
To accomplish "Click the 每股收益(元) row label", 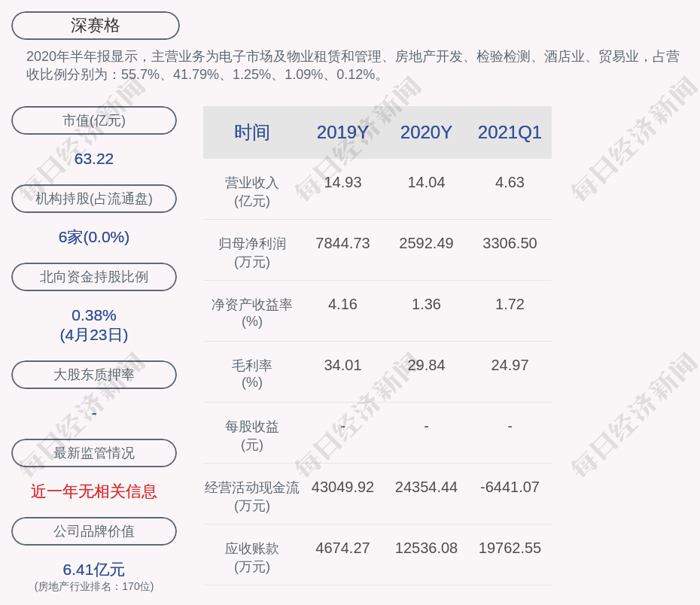I will (252, 436).
